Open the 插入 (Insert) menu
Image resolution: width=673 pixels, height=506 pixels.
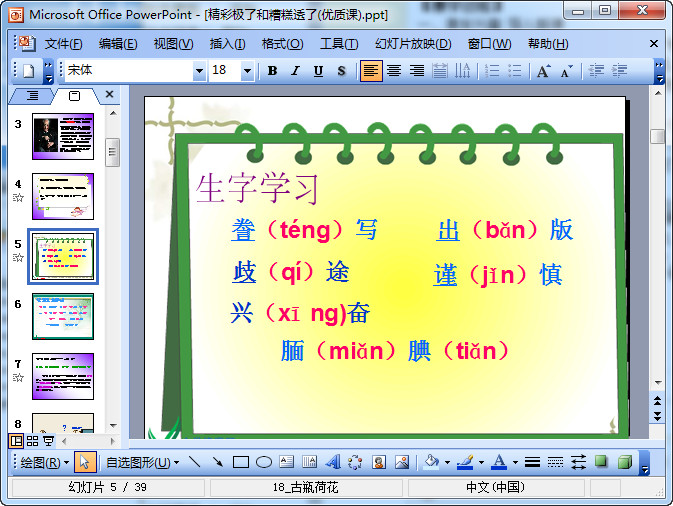[227, 44]
